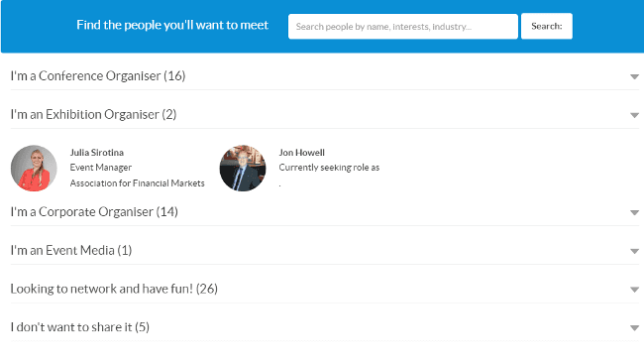
Task: Select I don't want to share it heading
Action: click(80, 327)
